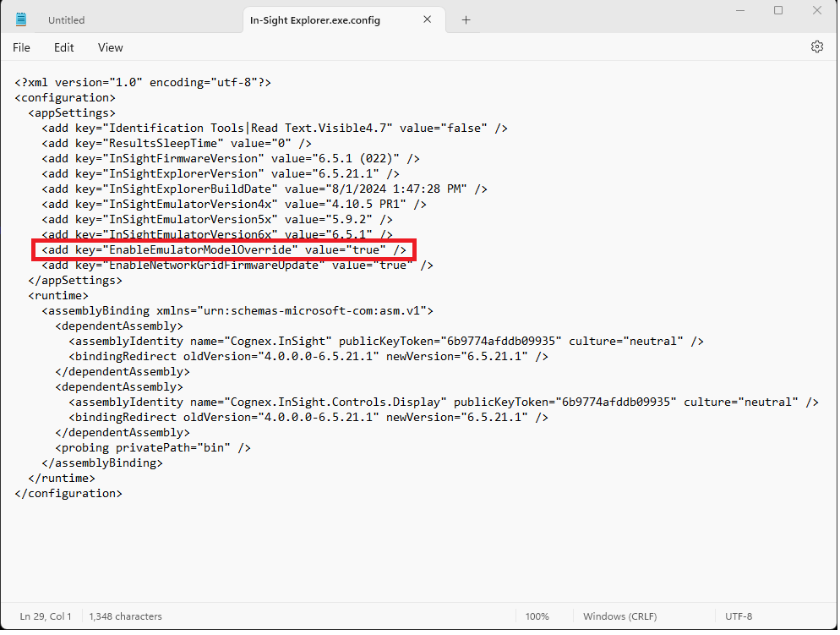Click the Ln 29, Col 1 indicator
The height and width of the screenshot is (635, 840).
46,616
